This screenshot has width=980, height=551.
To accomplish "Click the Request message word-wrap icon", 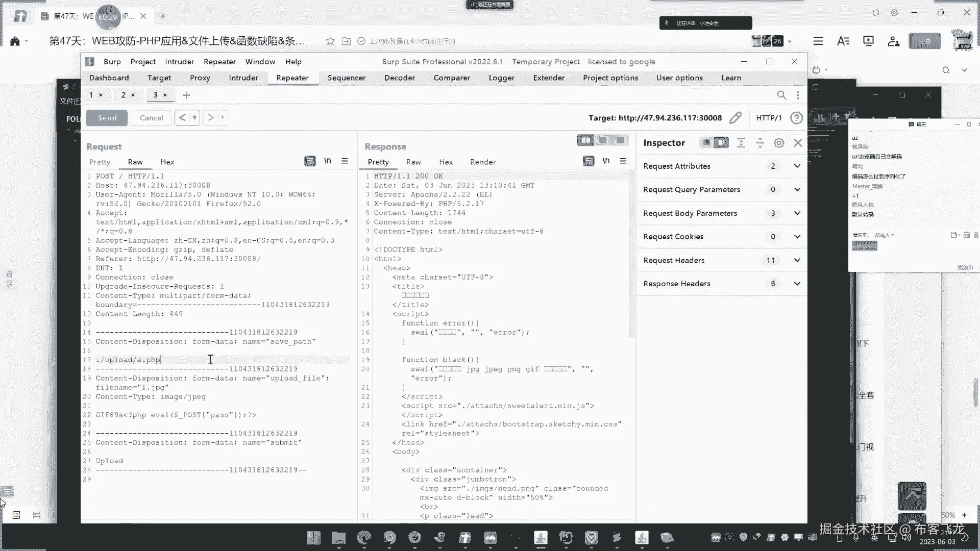I will tap(310, 161).
